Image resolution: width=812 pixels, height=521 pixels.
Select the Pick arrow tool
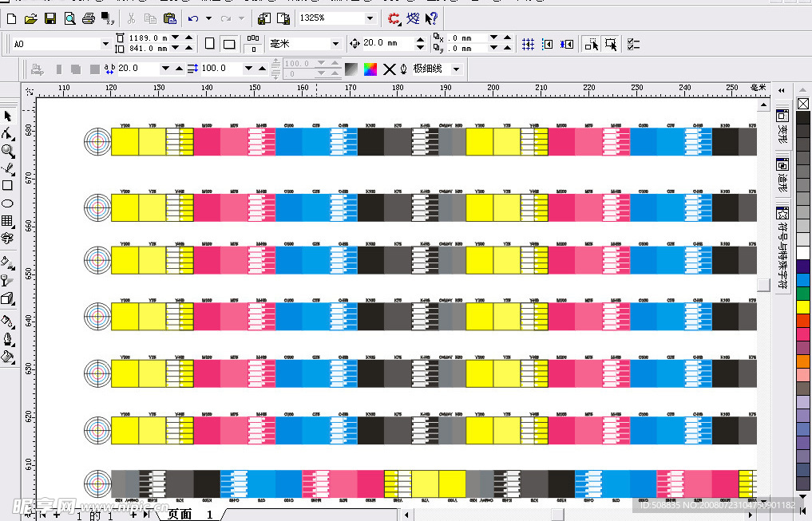point(8,116)
